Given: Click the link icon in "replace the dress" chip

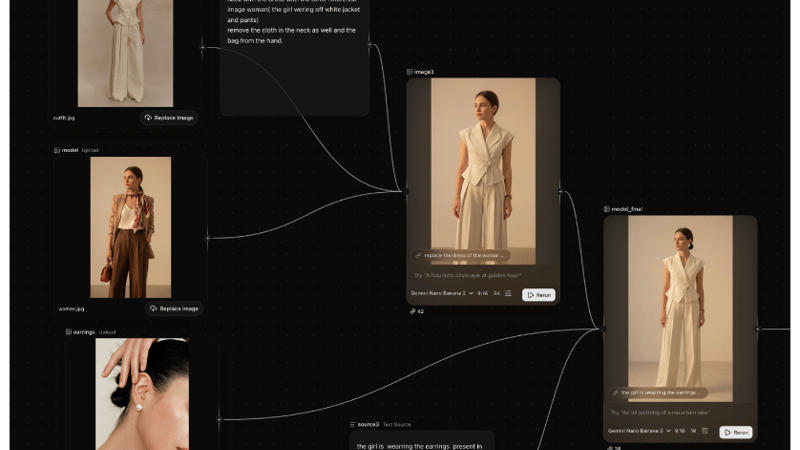Looking at the screenshot, I should point(418,256).
